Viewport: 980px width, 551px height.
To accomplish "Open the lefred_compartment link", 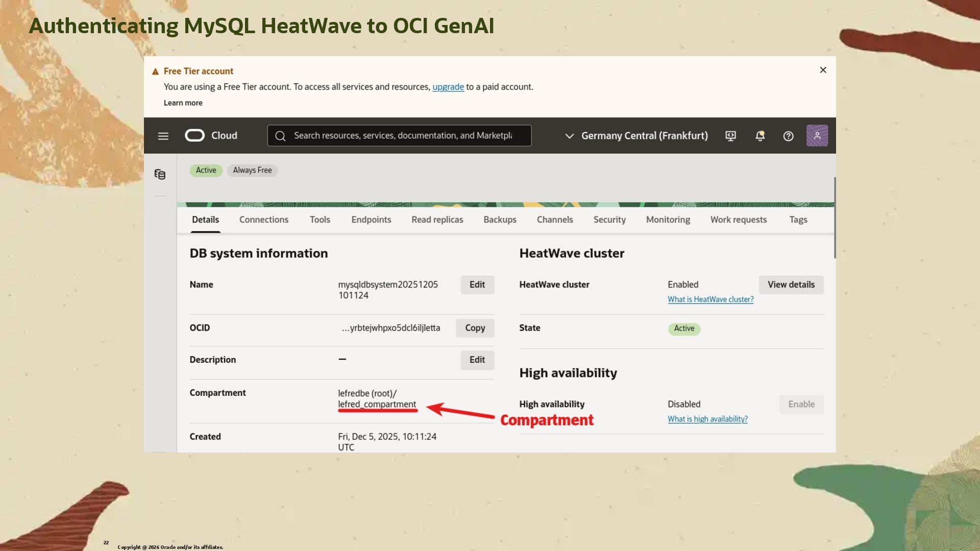I will (x=377, y=404).
